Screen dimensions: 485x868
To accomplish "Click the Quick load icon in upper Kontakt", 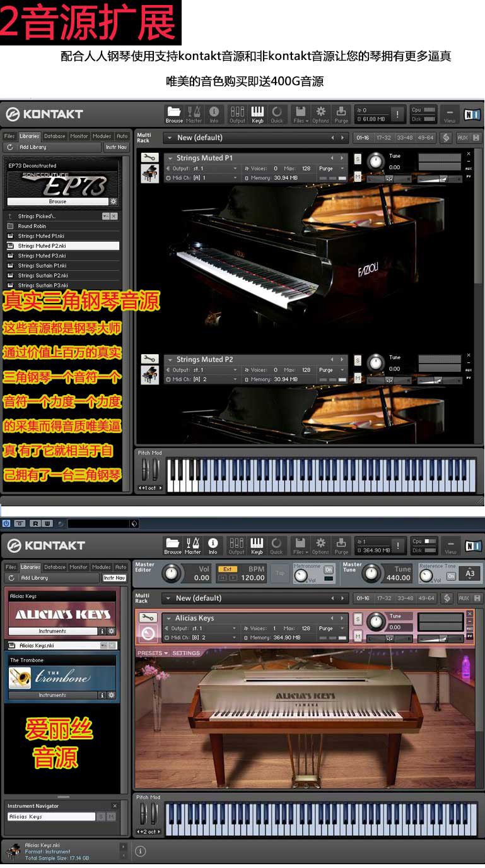I will click(x=277, y=114).
